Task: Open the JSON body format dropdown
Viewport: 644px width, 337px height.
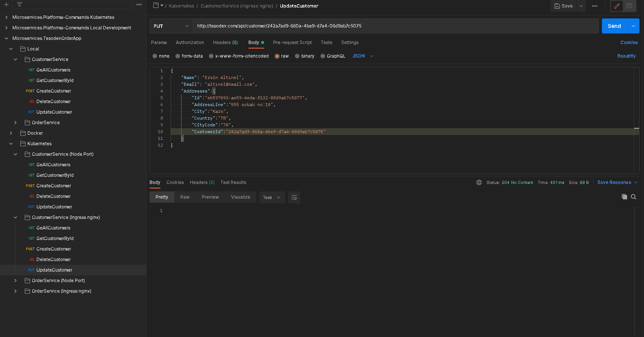Action: (x=363, y=56)
